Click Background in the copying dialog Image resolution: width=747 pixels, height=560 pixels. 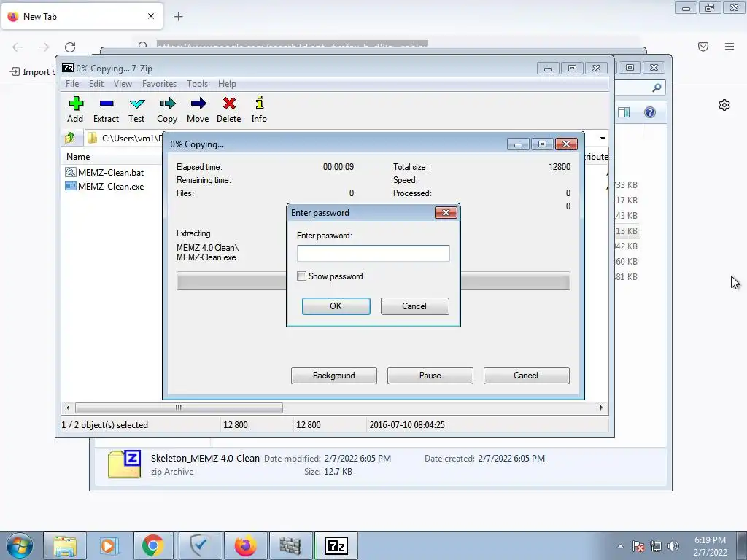(x=334, y=376)
